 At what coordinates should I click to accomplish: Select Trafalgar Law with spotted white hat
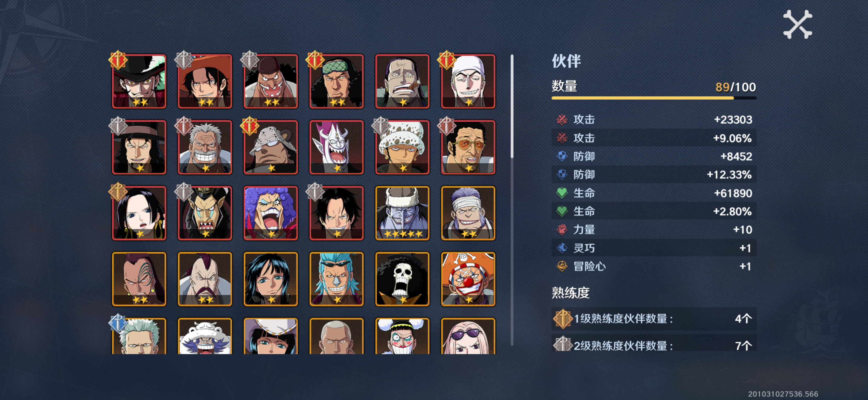click(x=402, y=147)
